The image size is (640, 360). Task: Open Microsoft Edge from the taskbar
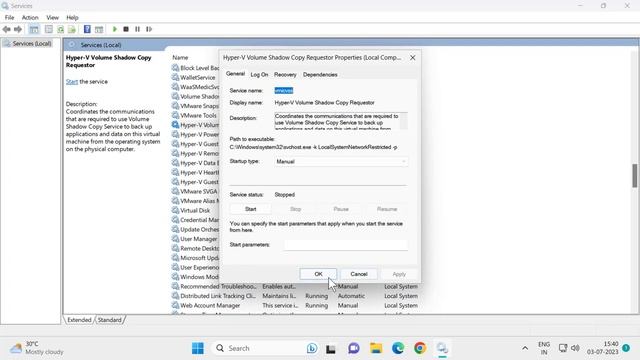point(398,348)
